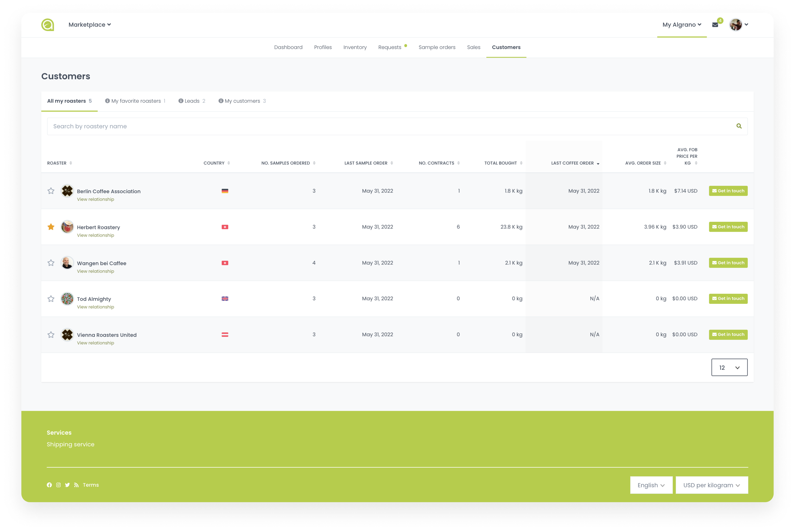Open the RSS feed footer icon
Screen dimensions: 795x532
tap(76, 485)
